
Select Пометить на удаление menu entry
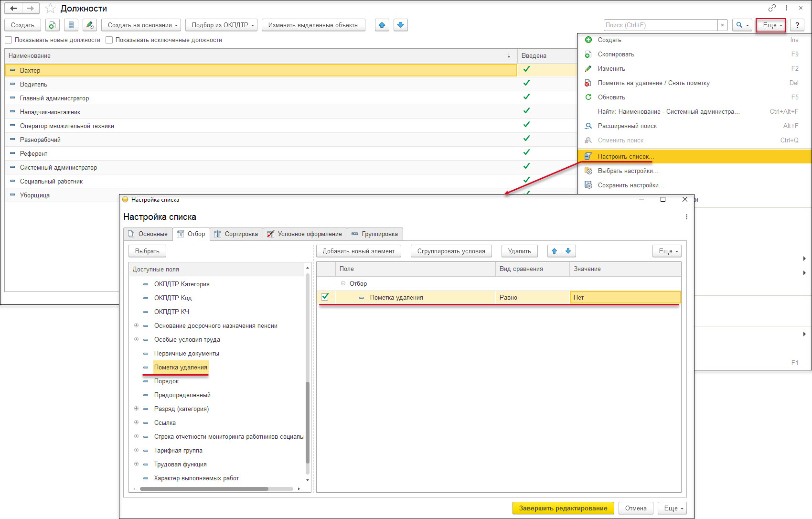pos(694,83)
